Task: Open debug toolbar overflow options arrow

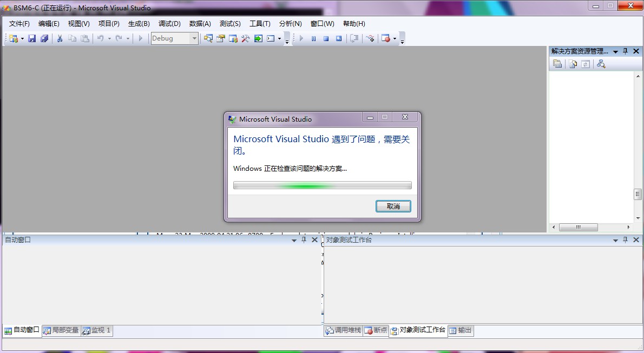Action: (x=402, y=40)
